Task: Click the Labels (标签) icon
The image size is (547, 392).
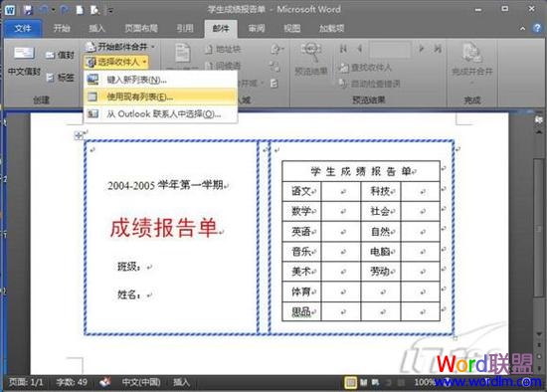Action: pos(51,78)
